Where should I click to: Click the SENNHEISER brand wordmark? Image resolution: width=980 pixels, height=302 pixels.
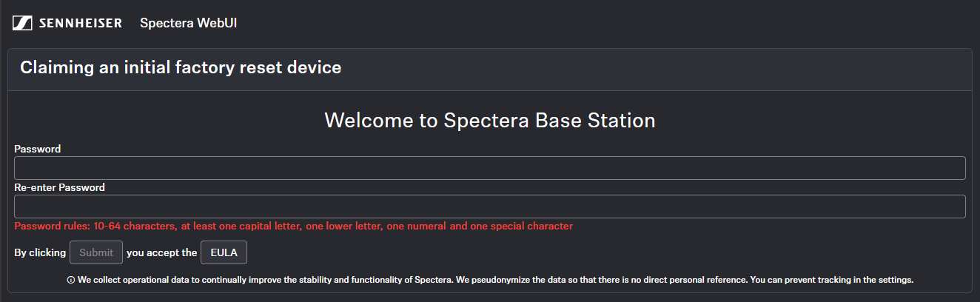pyautogui.click(x=80, y=23)
